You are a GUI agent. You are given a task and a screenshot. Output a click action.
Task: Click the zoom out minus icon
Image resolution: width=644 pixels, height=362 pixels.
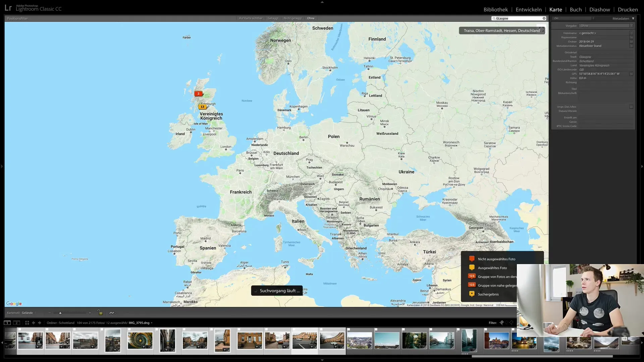click(x=50, y=313)
